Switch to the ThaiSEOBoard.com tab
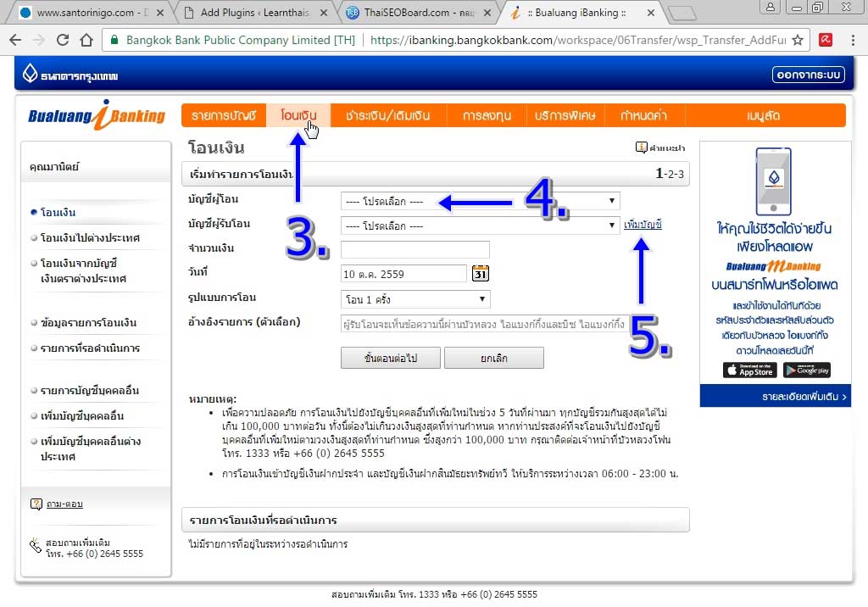 pos(419,13)
